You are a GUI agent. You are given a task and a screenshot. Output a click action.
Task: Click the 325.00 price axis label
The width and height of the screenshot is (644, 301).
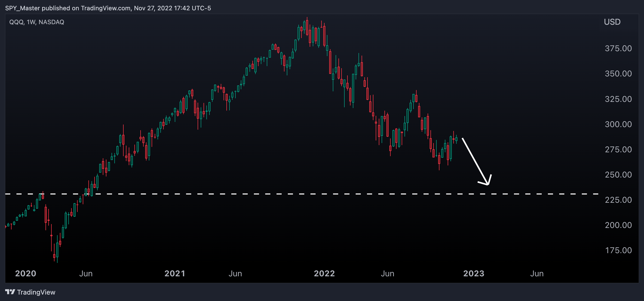coord(618,99)
